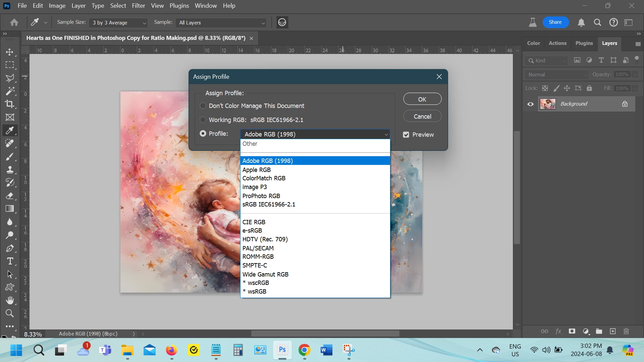Screen dimensions: 644x362
Task: Select the Brush tool
Action: pyautogui.click(x=10, y=157)
